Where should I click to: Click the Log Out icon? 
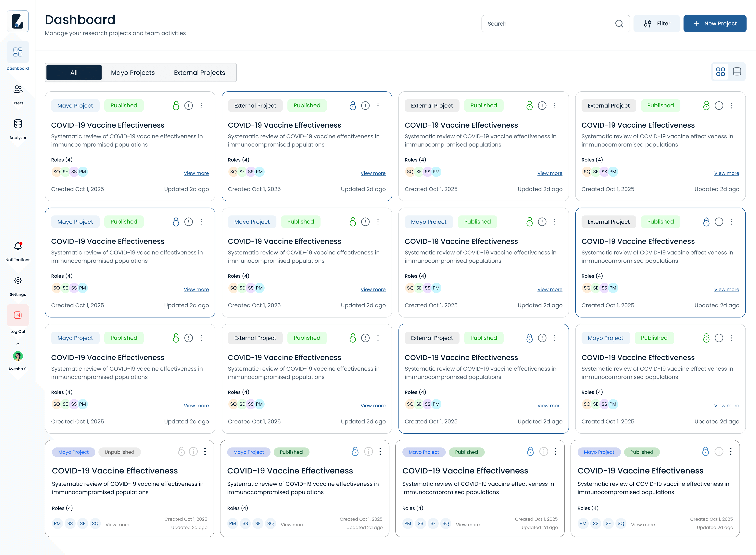pos(18,315)
